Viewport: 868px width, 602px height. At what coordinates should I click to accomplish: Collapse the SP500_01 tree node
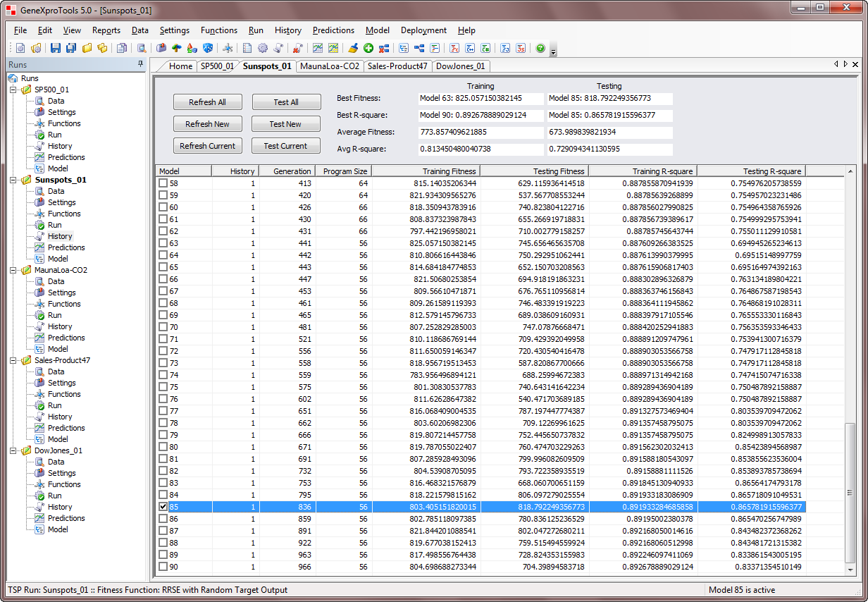12,90
